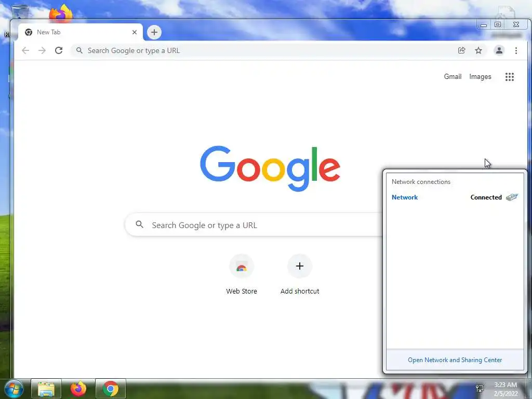Click the Chrome forward arrow
Screen dimensions: 532x399
click(x=42, y=50)
